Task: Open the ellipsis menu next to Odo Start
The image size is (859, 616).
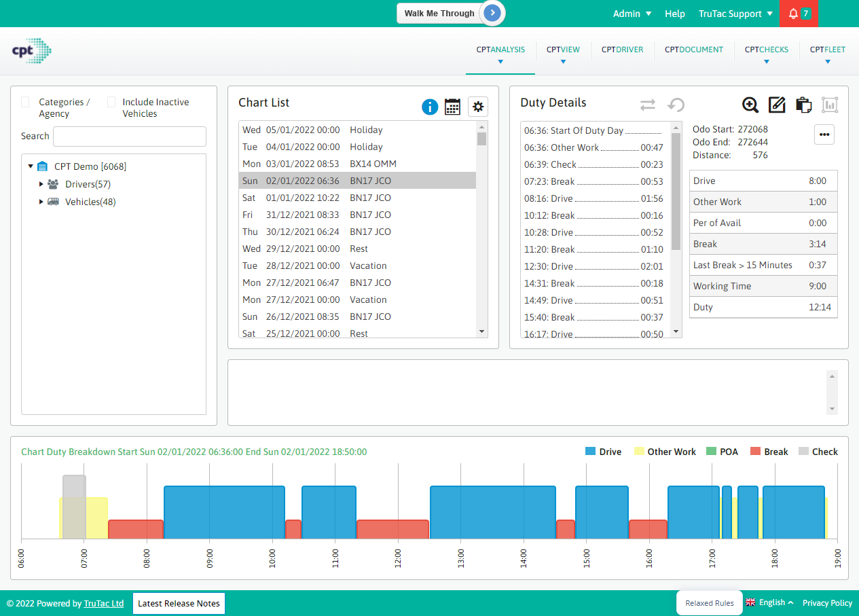Action: 824,134
